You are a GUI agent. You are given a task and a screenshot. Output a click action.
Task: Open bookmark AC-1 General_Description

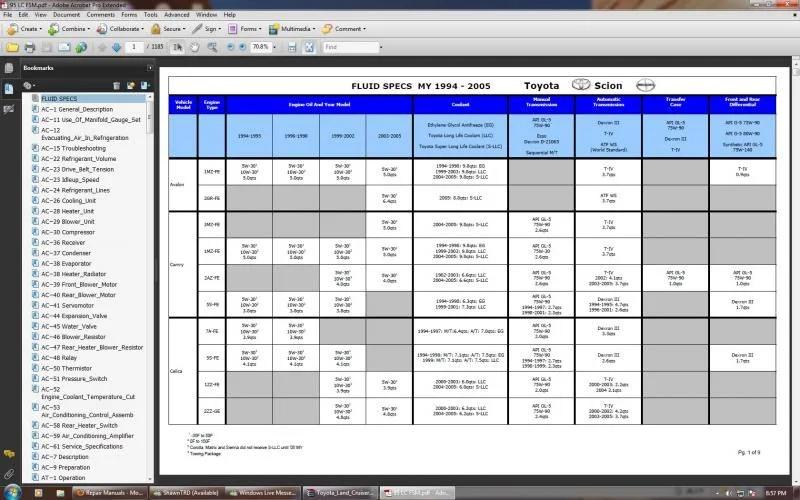77,109
